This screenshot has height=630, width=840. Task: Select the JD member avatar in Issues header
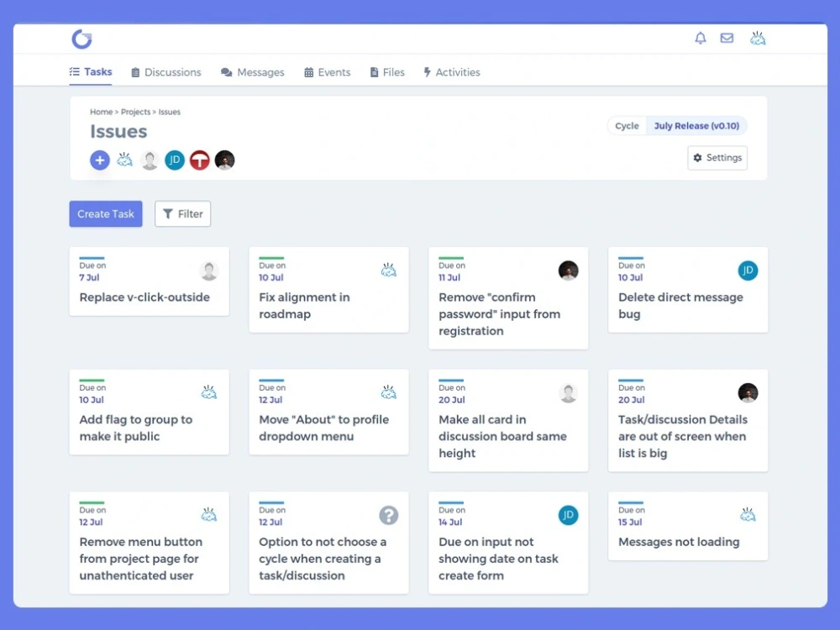[175, 160]
